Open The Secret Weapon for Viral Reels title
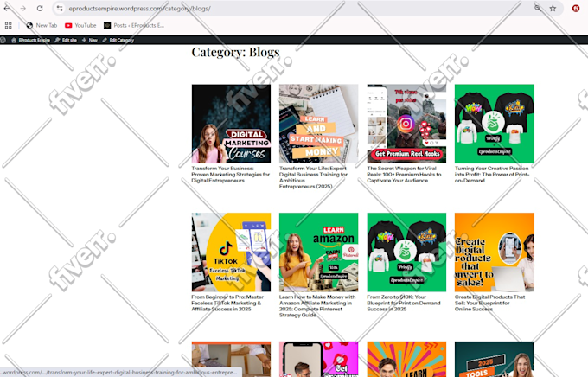This screenshot has width=588, height=377. coord(405,175)
